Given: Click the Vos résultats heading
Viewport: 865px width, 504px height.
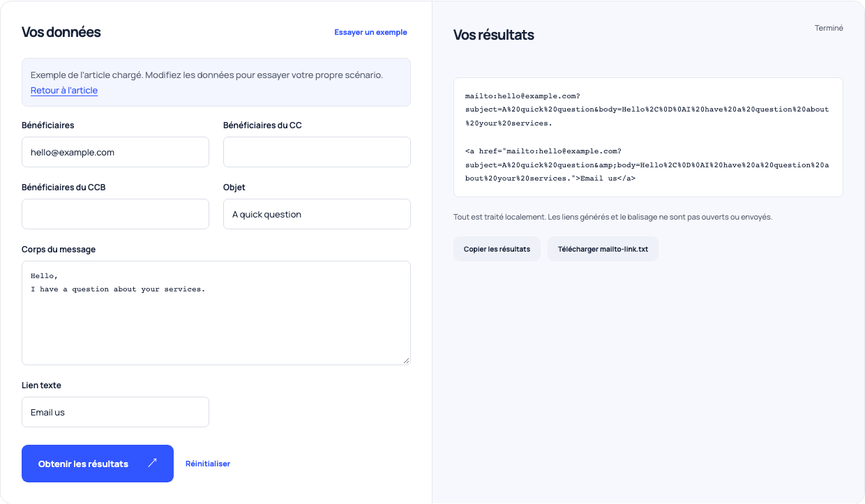Looking at the screenshot, I should [494, 35].
